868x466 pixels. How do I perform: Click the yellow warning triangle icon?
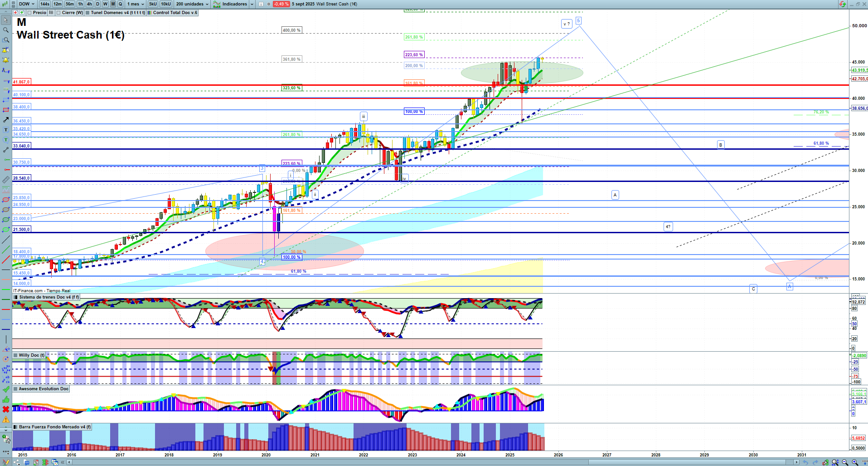[x=6, y=419]
